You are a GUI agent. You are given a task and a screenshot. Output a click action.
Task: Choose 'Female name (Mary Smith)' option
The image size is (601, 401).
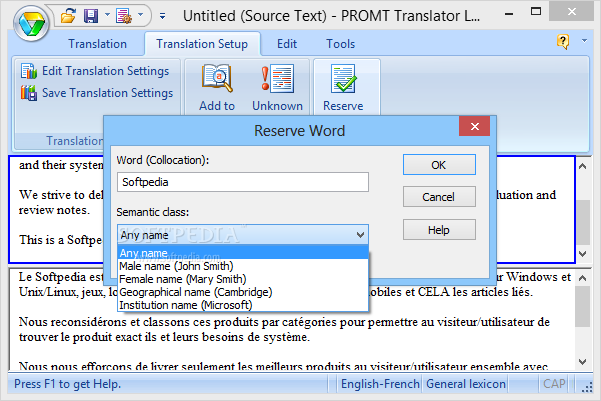[243, 279]
